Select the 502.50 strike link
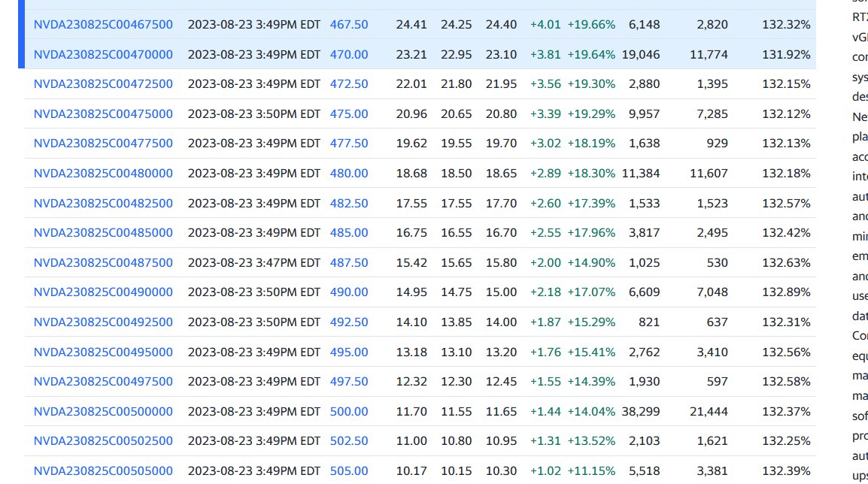The height and width of the screenshot is (484, 868). [349, 441]
